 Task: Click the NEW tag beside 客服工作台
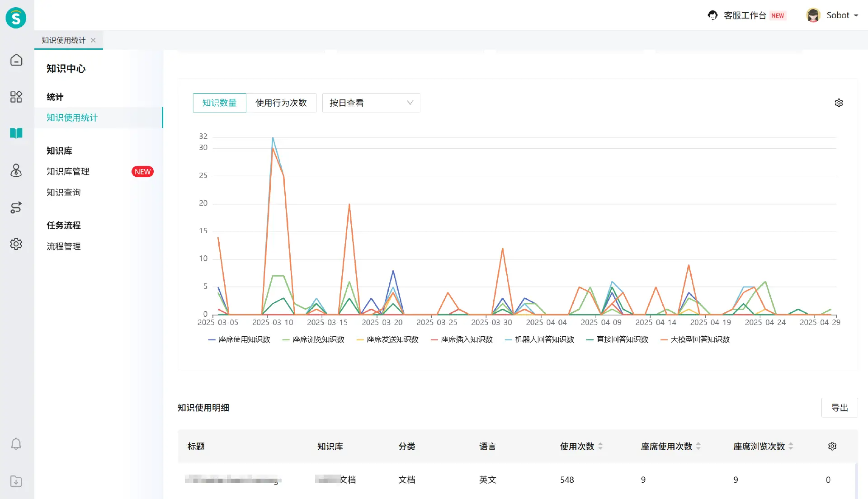click(x=778, y=15)
